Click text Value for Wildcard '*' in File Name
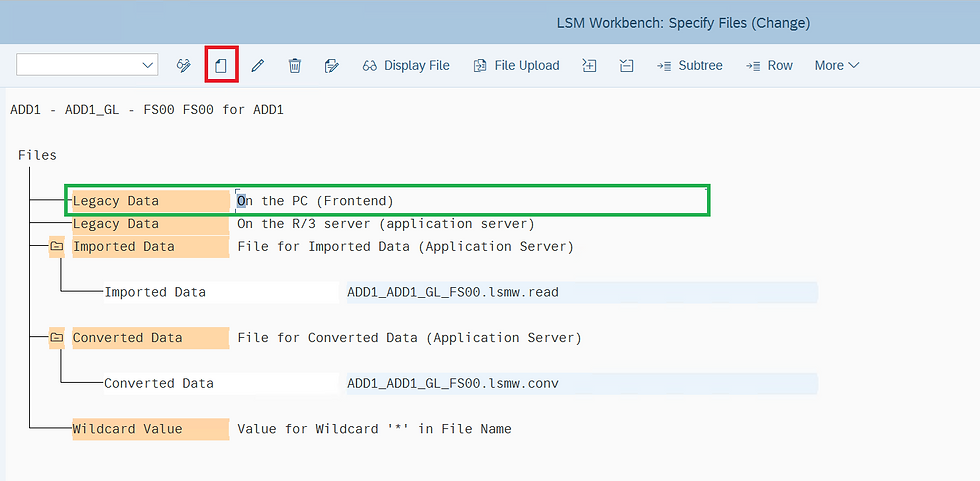Image resolution: width=980 pixels, height=481 pixels. pos(374,429)
